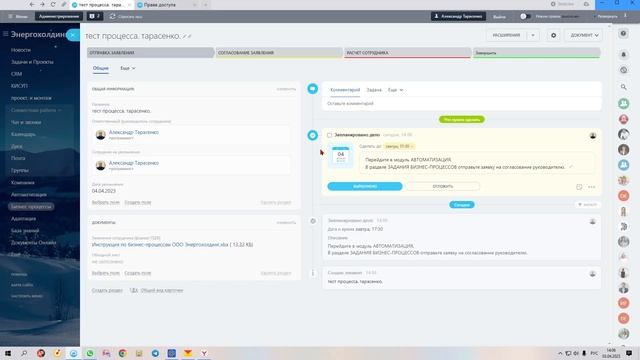This screenshot has height=360, width=640.
Task: Open Календарь in left sidebar
Action: (x=23, y=134)
